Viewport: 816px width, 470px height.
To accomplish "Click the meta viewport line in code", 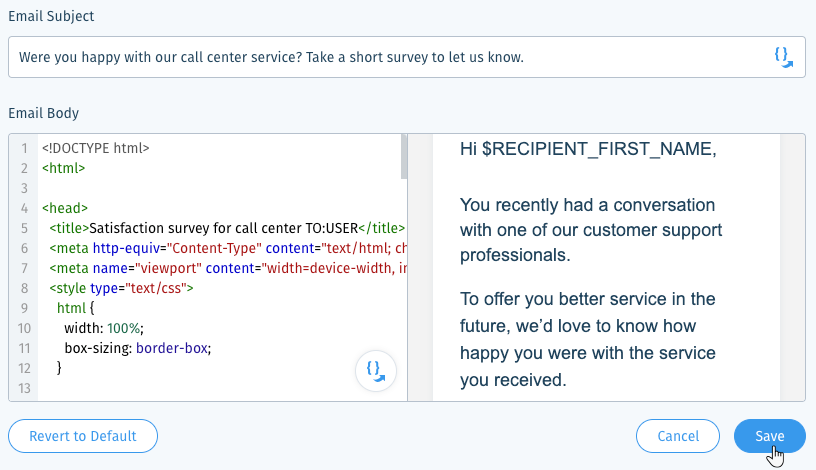I will coord(228,269).
